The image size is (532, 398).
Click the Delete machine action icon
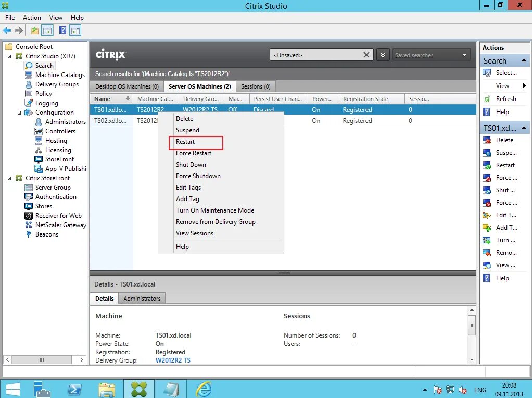(488, 140)
